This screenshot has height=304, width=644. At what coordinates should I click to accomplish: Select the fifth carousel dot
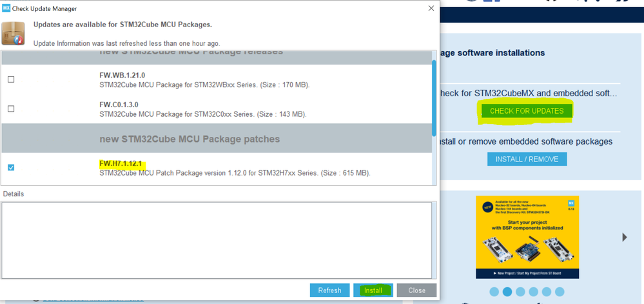click(547, 292)
